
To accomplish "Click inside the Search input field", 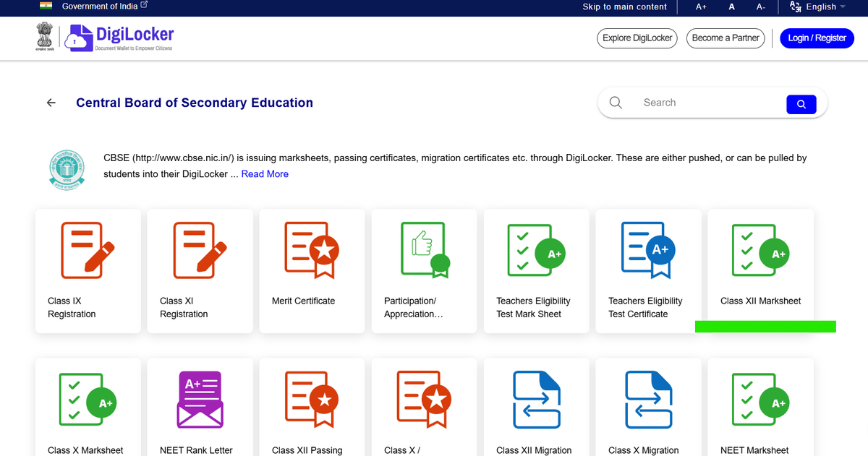I will tap(694, 103).
